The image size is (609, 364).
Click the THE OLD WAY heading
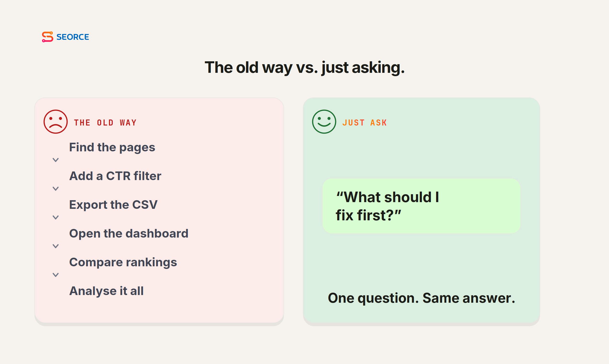coord(105,123)
